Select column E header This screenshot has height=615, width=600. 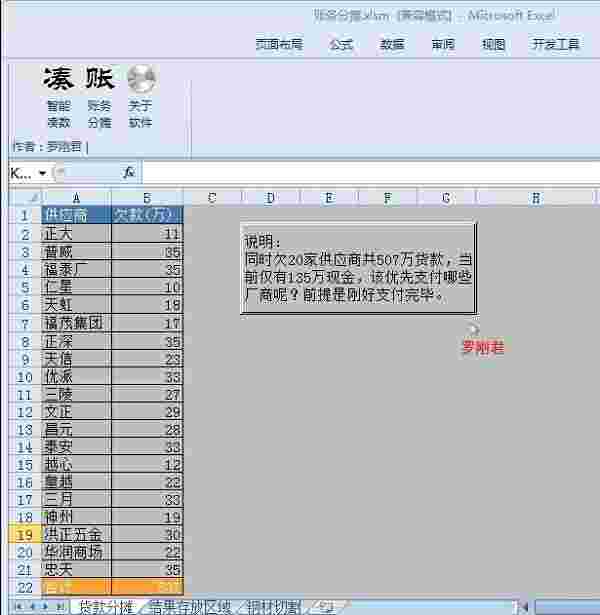329,198
